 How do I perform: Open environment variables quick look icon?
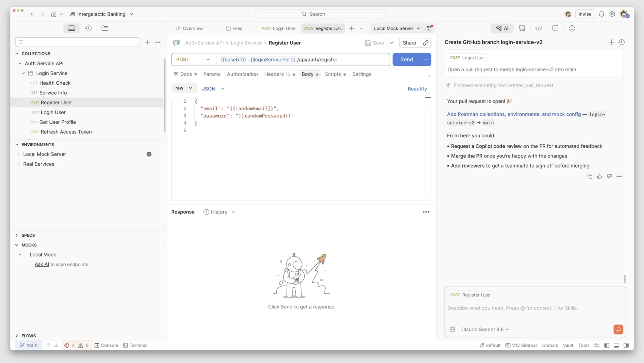(x=429, y=28)
